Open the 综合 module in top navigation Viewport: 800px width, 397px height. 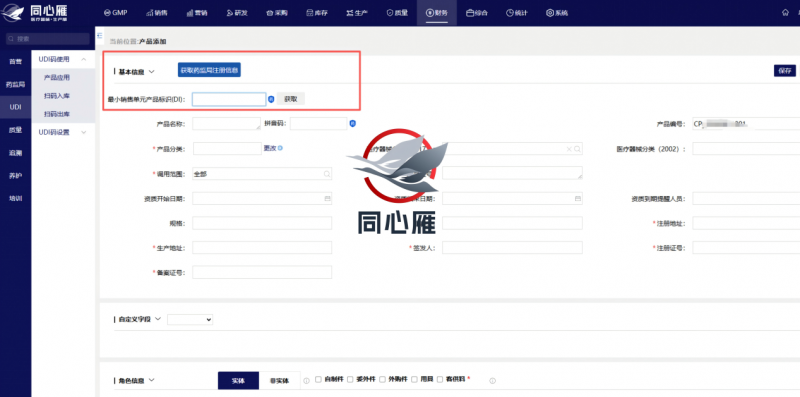tap(477, 13)
